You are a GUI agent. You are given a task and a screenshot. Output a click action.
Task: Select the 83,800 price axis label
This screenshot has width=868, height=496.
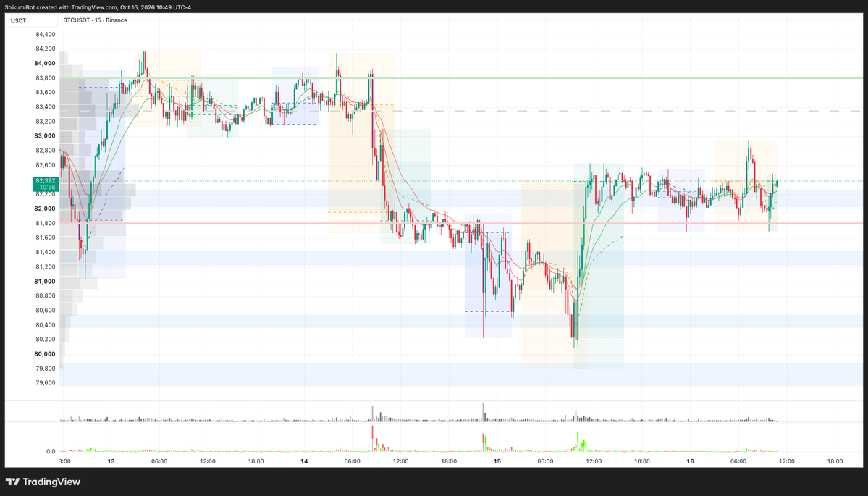click(45, 78)
